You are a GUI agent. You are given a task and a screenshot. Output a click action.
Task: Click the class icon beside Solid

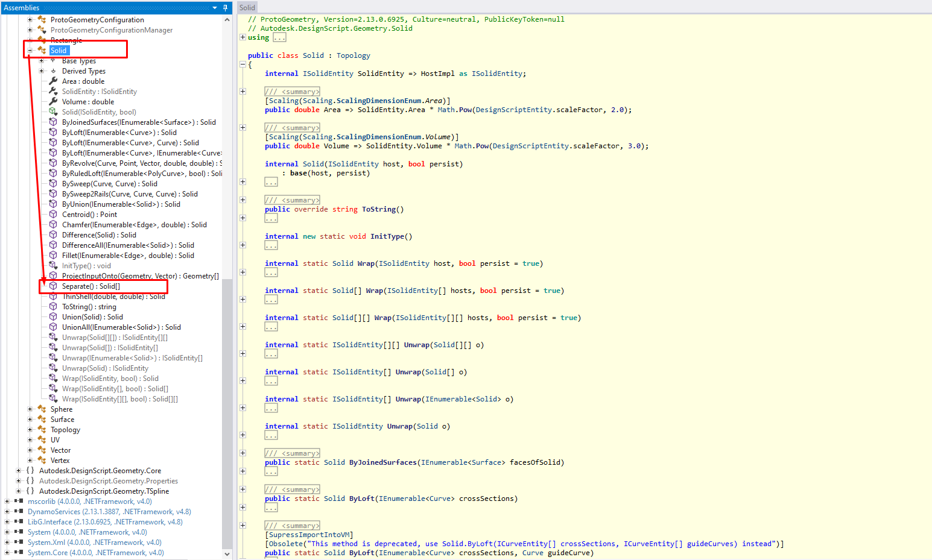click(x=42, y=50)
